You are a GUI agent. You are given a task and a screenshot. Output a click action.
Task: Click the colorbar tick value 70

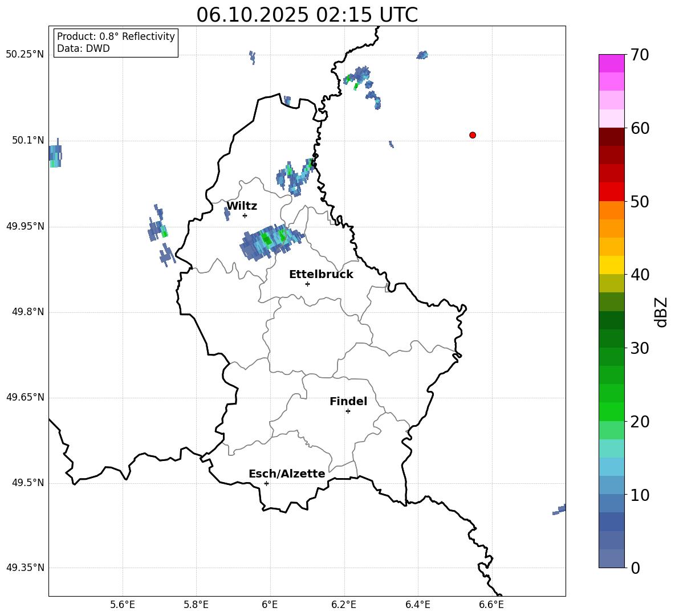click(x=640, y=55)
